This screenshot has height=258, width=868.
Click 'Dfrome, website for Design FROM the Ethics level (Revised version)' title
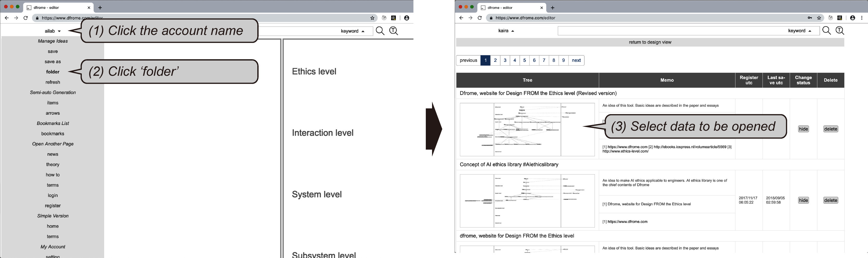[x=538, y=93]
